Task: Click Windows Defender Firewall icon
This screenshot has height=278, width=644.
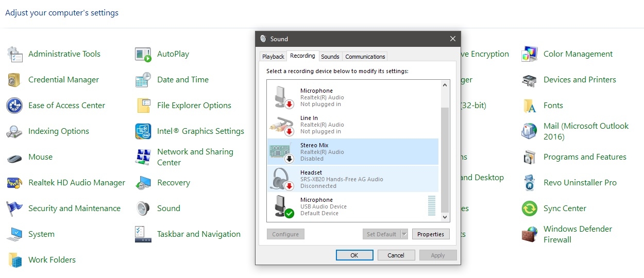Action: (x=530, y=234)
